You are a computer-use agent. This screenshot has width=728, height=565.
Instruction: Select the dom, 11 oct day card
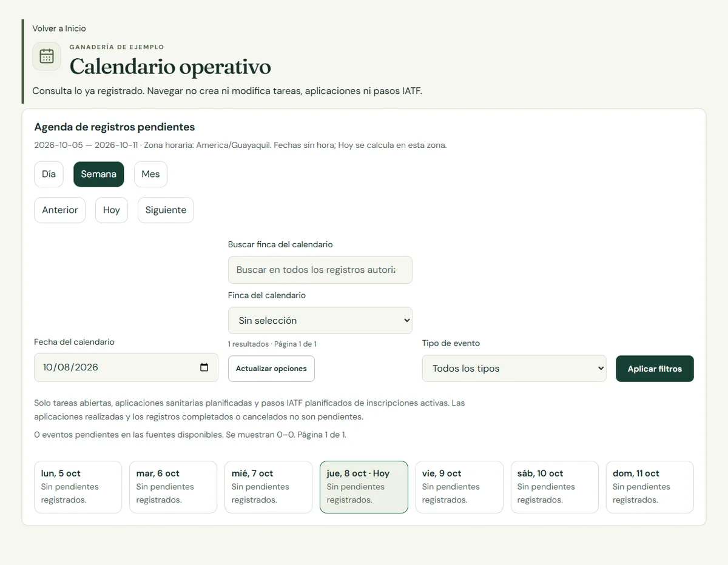coord(650,487)
